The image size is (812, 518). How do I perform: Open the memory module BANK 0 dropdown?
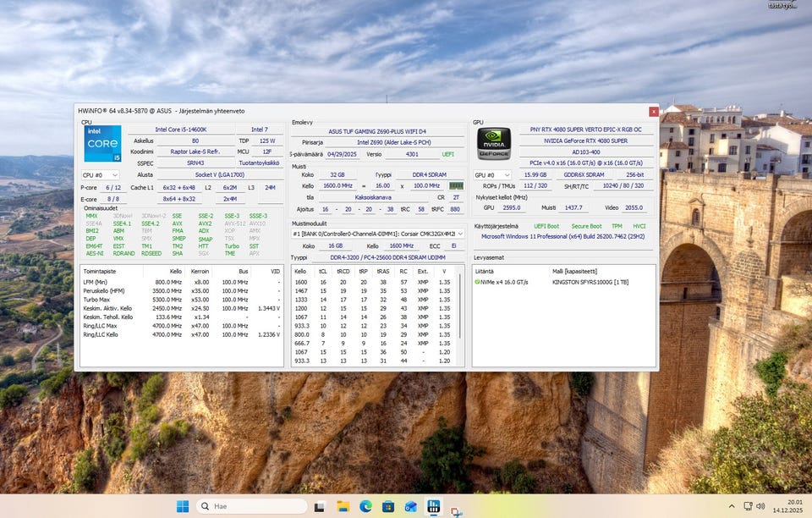coord(377,233)
